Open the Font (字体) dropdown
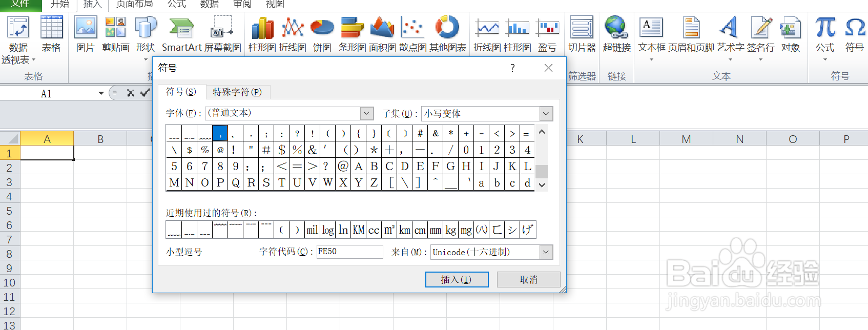The image size is (868, 330). pos(367,113)
